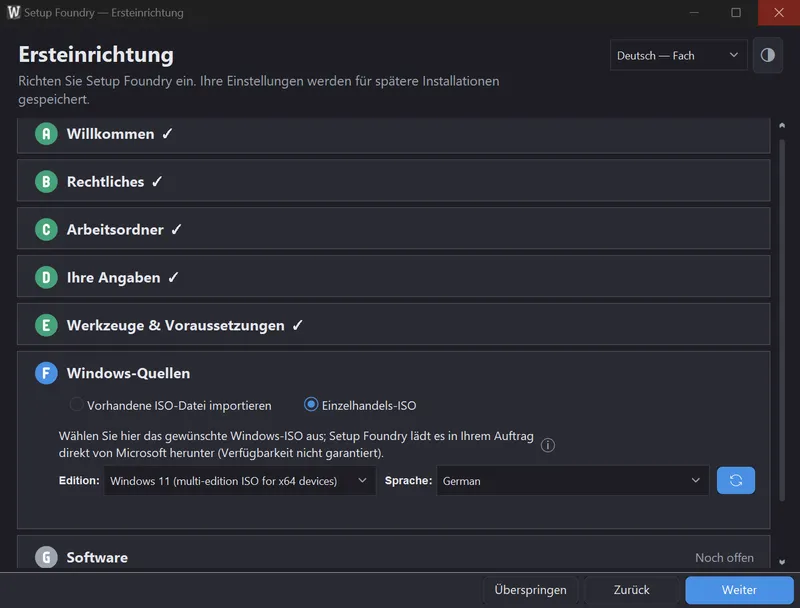Expand the Willkommen section
Screen dimensions: 800x608
point(393,135)
